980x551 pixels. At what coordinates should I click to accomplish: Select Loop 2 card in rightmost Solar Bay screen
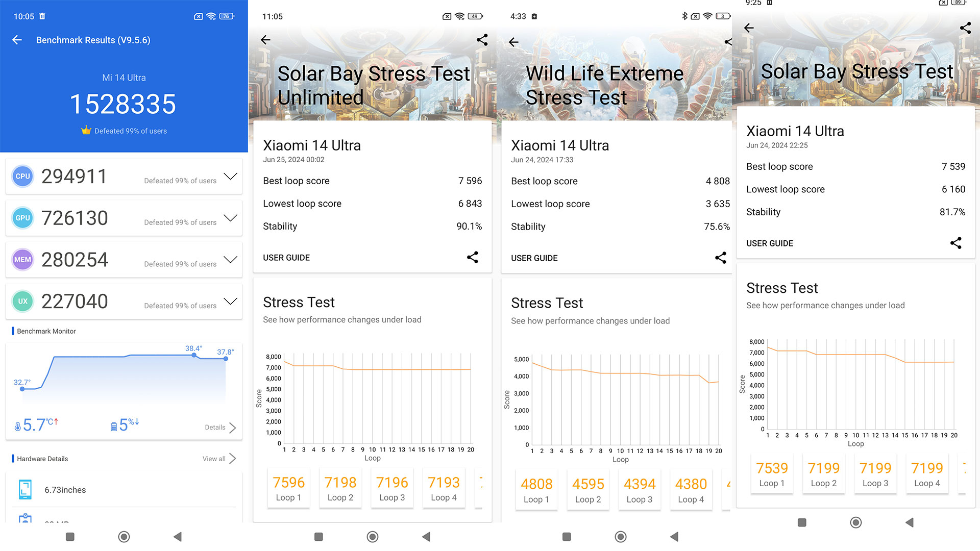click(824, 474)
